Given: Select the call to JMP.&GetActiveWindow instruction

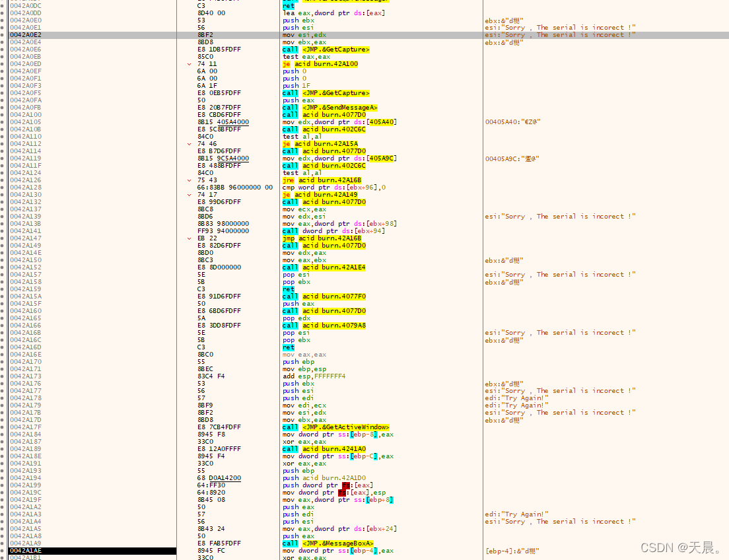Looking at the screenshot, I should pyautogui.click(x=336, y=427).
